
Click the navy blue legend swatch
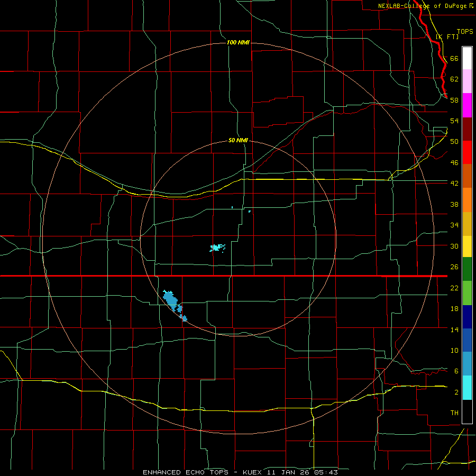[x=467, y=317]
